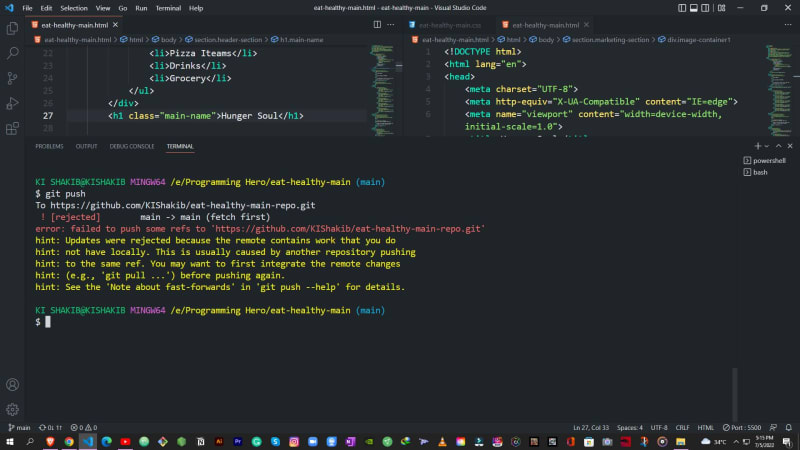Open the Search view in activity bar
The width and height of the screenshot is (800, 450).
[x=12, y=53]
